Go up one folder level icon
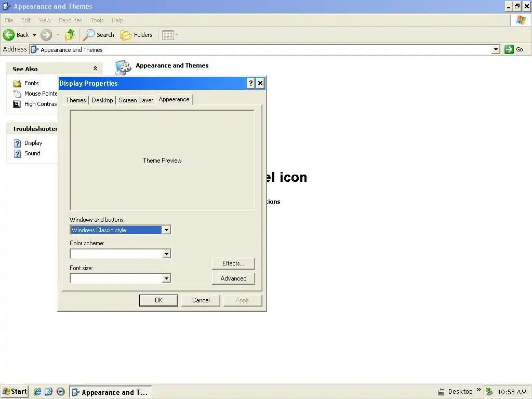Screen dimensions: 532x399 pyautogui.click(x=70, y=35)
